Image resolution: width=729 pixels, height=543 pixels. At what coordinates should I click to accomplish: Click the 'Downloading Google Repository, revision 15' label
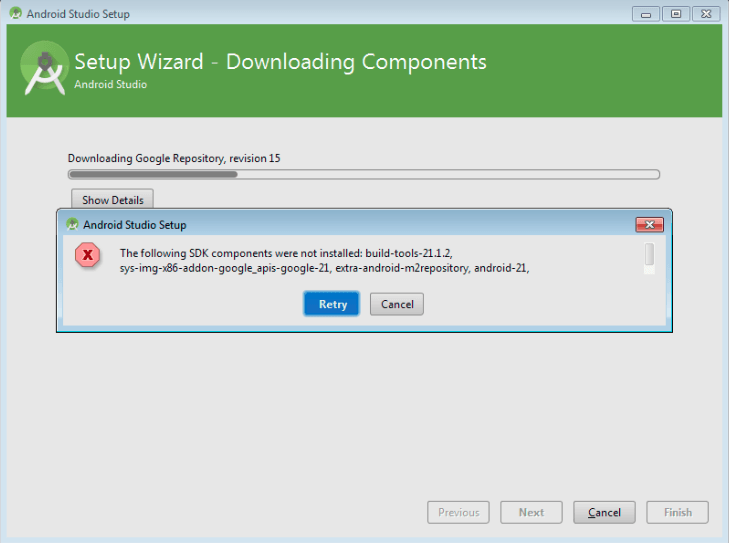pyautogui.click(x=174, y=159)
